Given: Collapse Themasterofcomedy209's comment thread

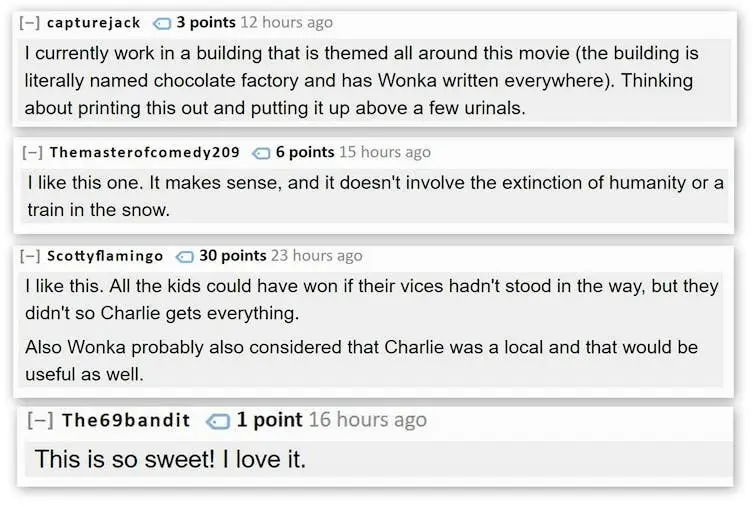Looking at the screenshot, I should coord(33,152).
